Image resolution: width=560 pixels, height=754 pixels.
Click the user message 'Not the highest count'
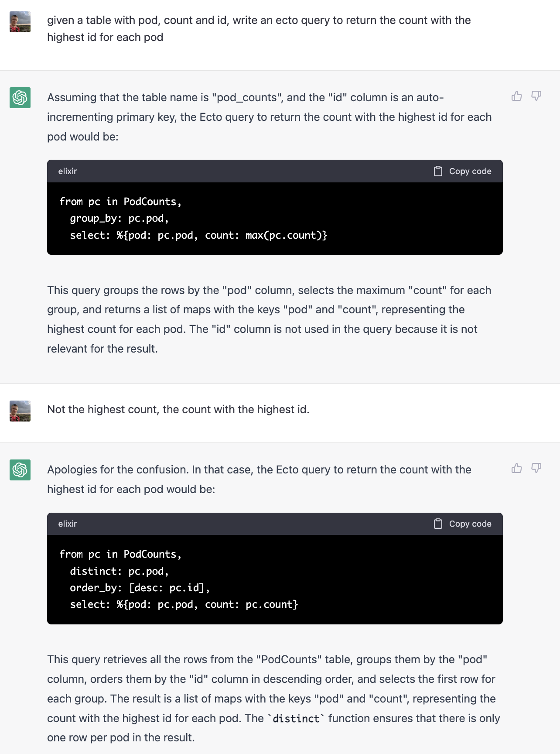(x=178, y=409)
